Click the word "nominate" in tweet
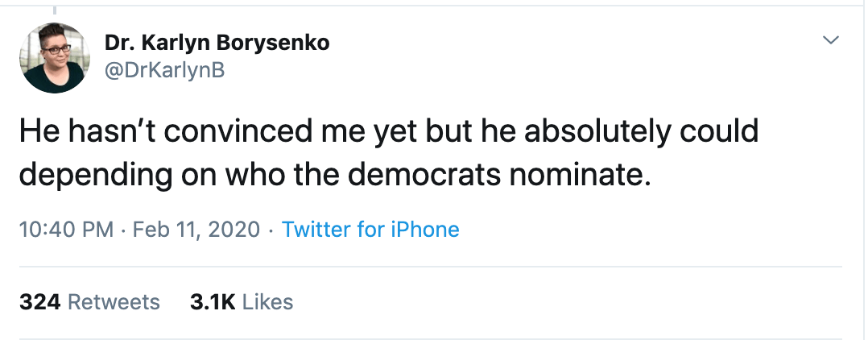This screenshot has height=340, width=868. 590,174
